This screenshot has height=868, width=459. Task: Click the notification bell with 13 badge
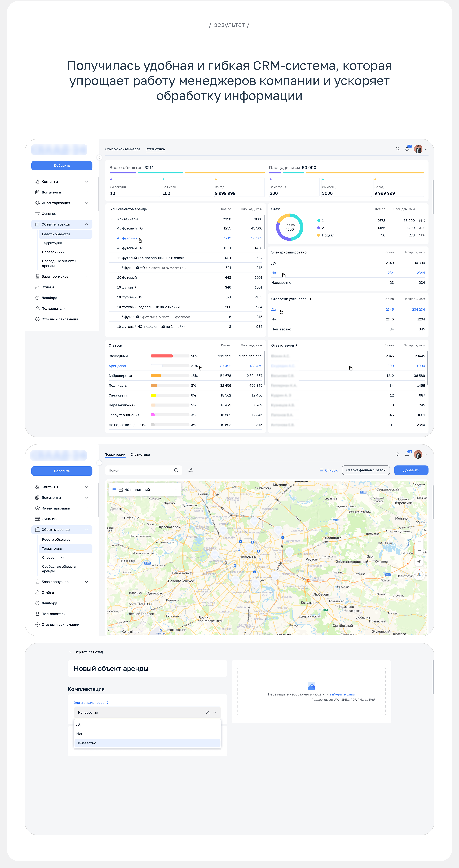click(x=407, y=149)
